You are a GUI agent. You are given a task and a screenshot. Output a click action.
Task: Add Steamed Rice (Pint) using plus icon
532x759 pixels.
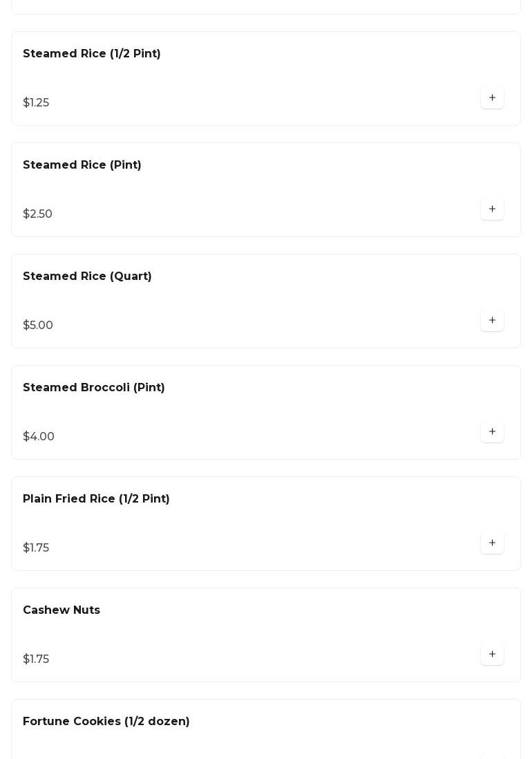(x=492, y=209)
